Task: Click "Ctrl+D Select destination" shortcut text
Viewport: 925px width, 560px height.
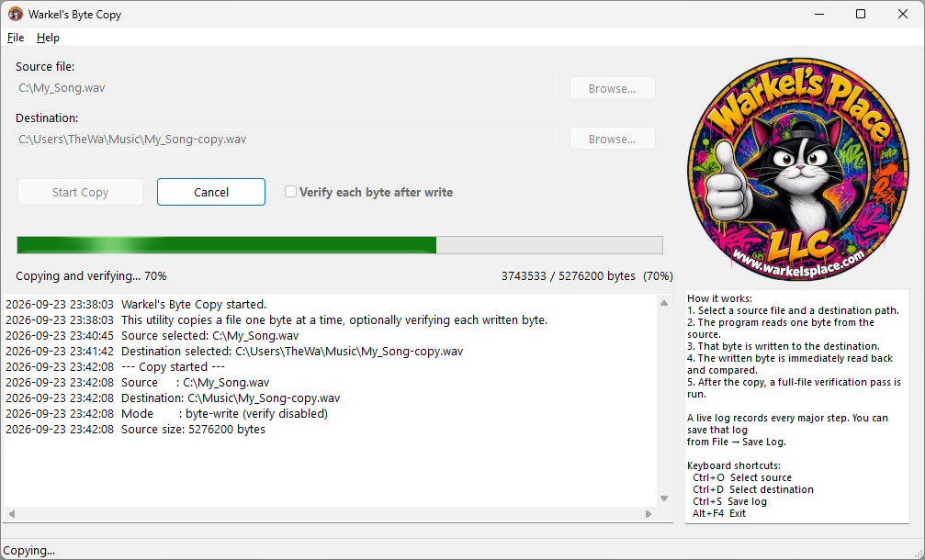Action: (753, 489)
